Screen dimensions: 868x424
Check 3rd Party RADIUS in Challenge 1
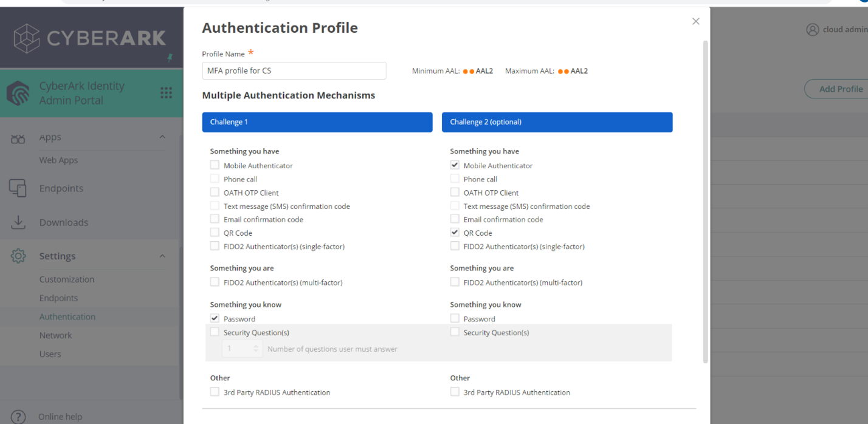tap(215, 392)
